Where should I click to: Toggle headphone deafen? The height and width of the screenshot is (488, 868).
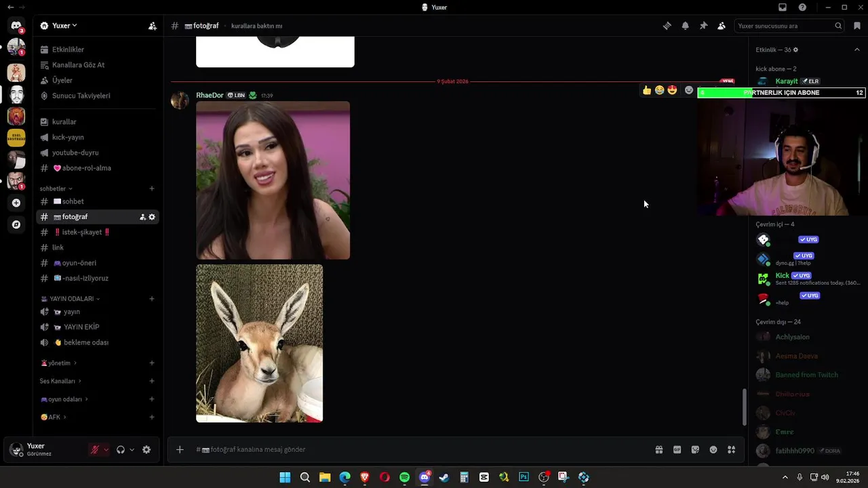tap(121, 449)
